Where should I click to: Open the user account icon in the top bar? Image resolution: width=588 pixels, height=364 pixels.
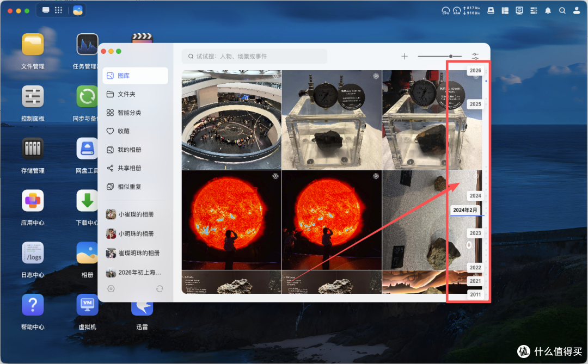coord(577,10)
